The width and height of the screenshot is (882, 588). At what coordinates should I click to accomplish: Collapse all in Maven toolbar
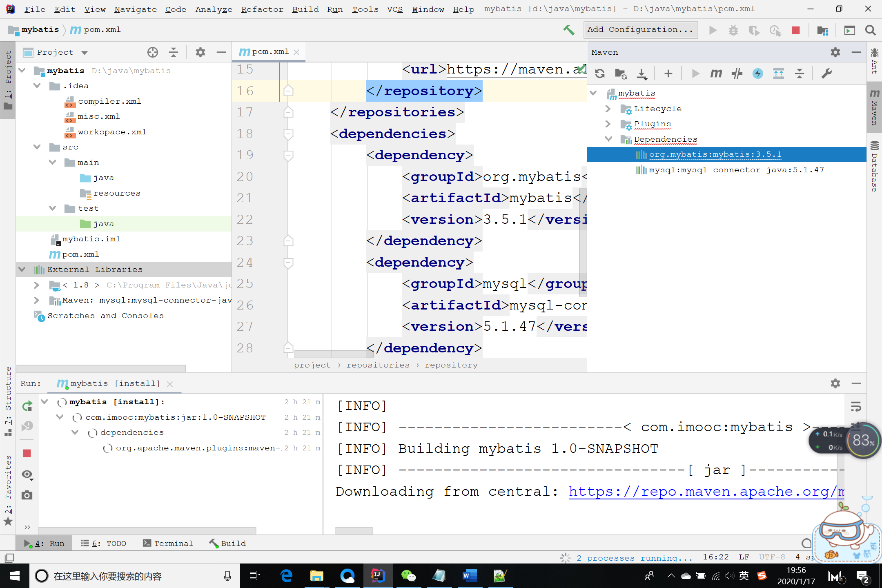800,73
